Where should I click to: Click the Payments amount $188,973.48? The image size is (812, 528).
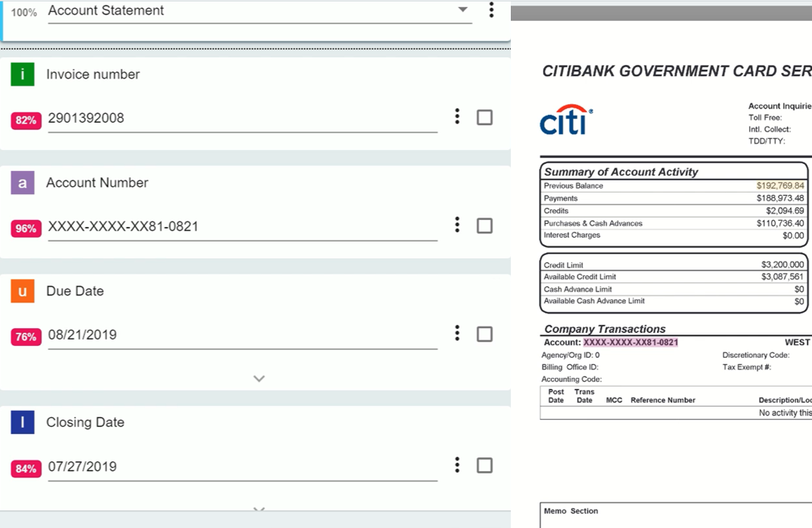pyautogui.click(x=780, y=198)
